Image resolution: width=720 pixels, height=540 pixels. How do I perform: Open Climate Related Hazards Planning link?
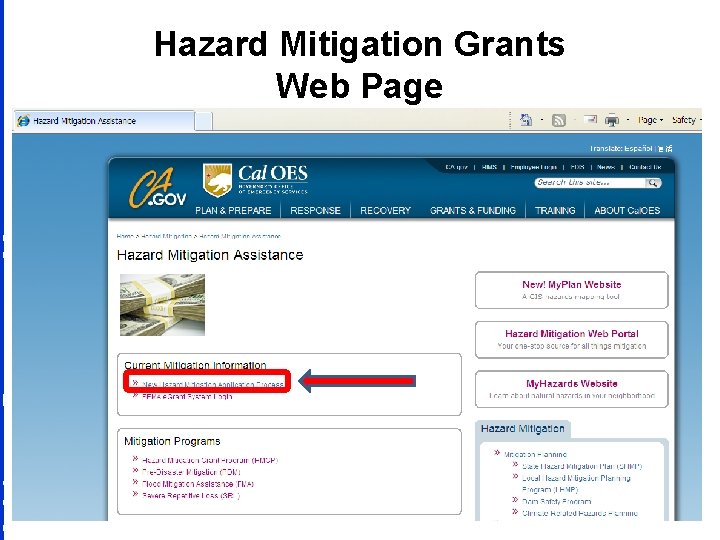[x=579, y=513]
